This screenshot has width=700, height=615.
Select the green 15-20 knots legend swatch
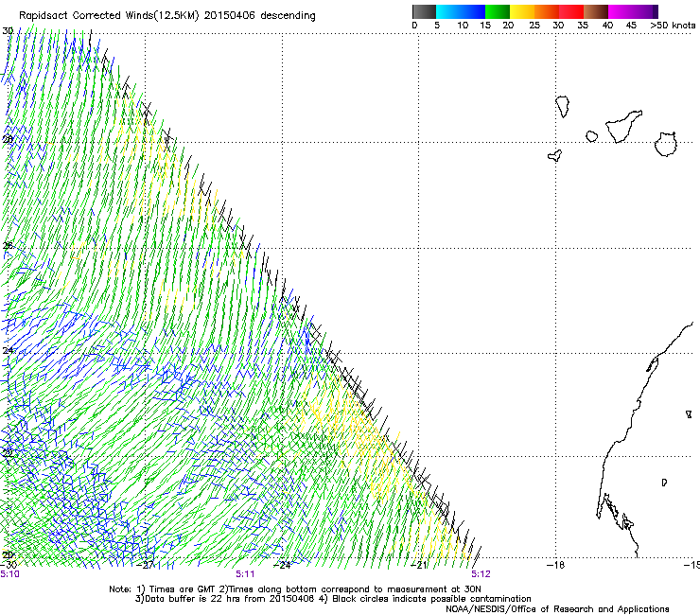(x=498, y=11)
